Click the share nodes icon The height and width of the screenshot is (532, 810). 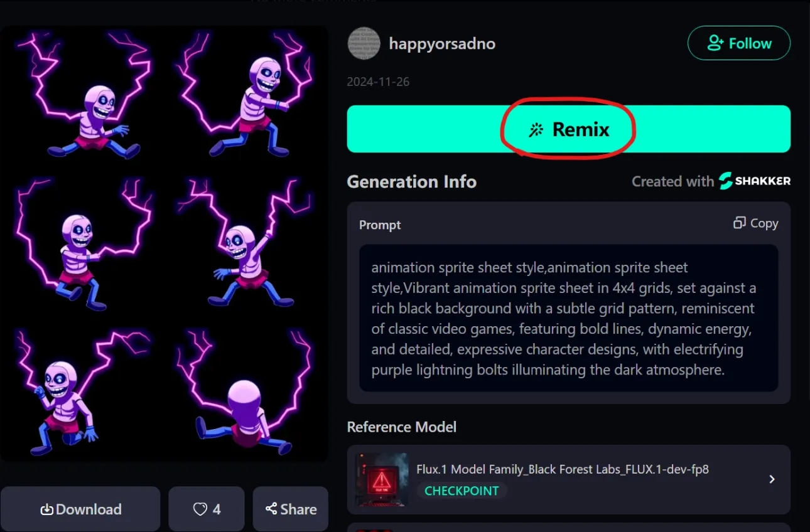[x=271, y=509]
